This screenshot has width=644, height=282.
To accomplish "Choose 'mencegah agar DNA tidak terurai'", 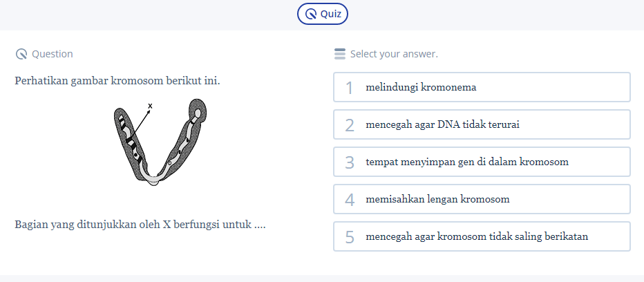I will point(442,125).
